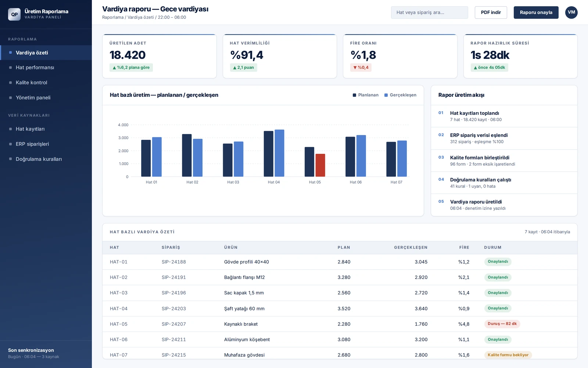Select row HAT-01
This screenshot has width=588, height=368.
point(340,262)
